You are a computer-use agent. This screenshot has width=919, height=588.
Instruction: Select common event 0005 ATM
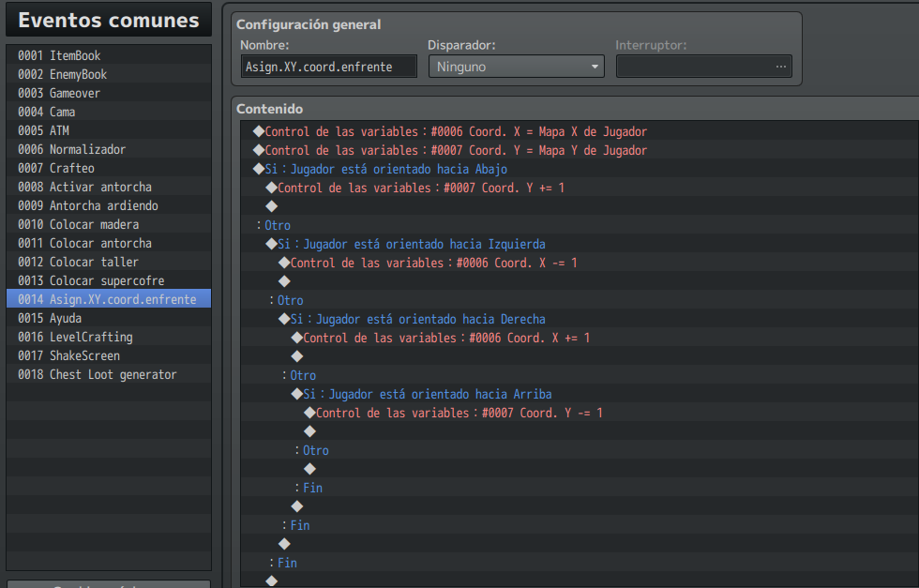point(109,130)
